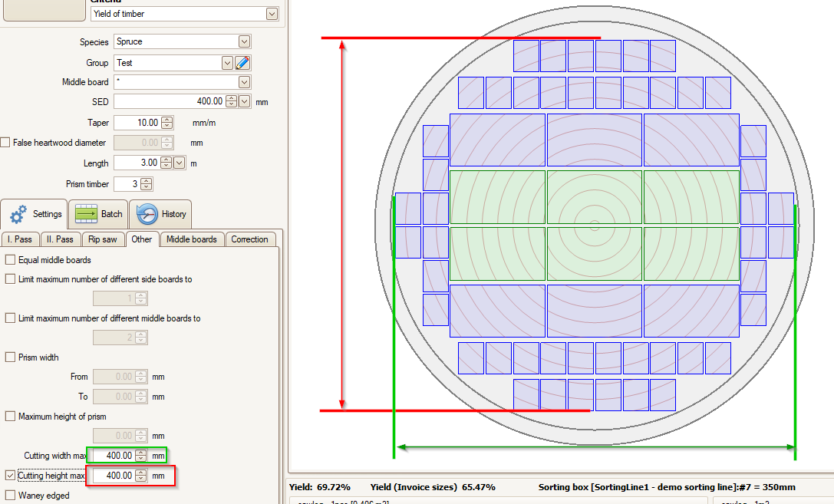
Task: Click the Yield (Invoice sizes) 65.47% text
Action: pyautogui.click(x=433, y=487)
